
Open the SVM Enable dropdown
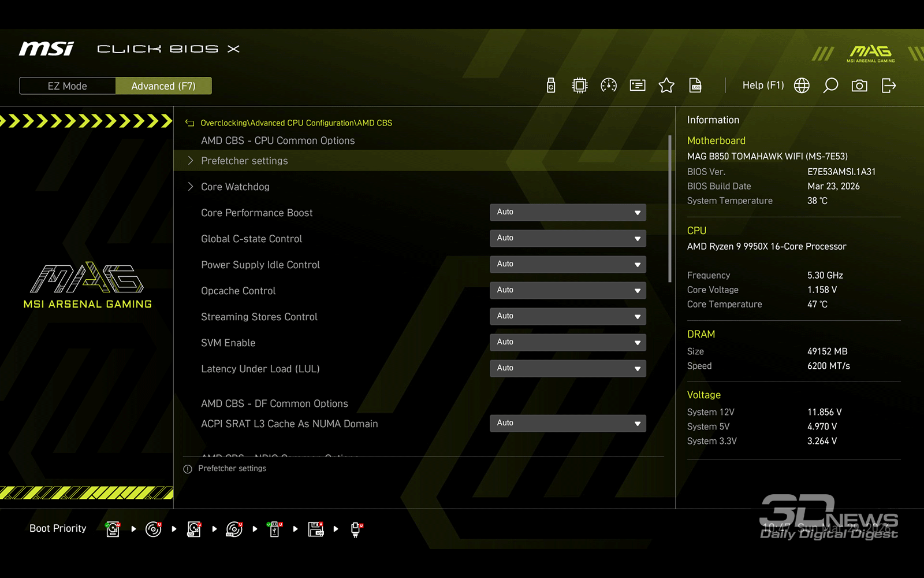[x=568, y=342]
